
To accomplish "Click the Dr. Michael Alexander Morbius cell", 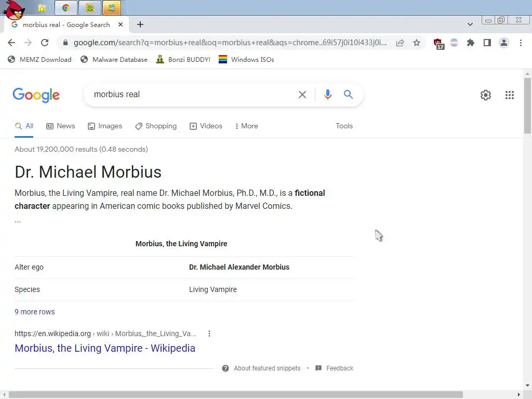I will [x=239, y=268].
